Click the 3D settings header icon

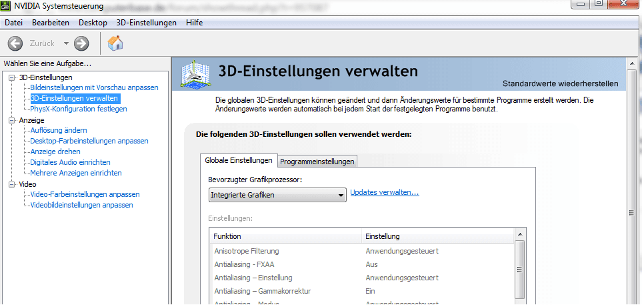[196, 74]
